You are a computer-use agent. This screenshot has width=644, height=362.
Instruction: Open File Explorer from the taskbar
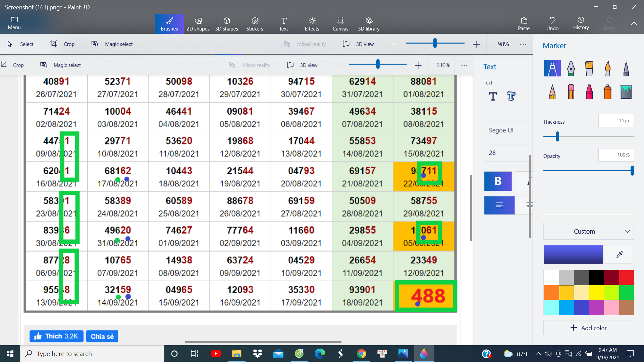(236, 354)
